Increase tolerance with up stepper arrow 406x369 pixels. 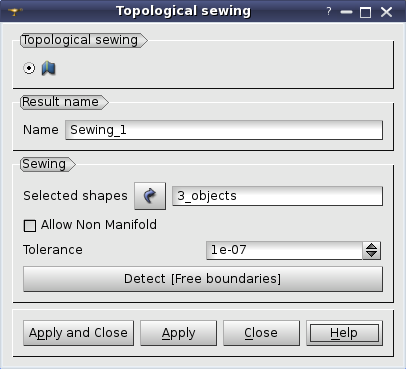pos(372,246)
